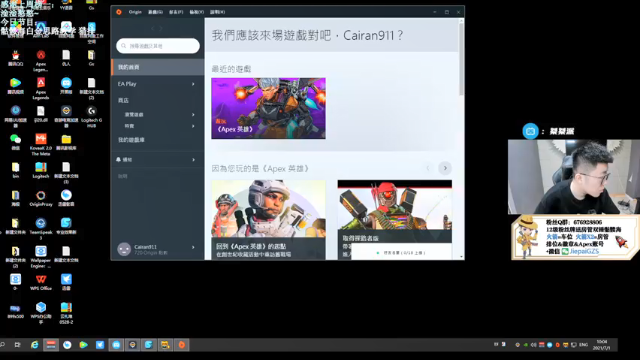Open KovaaK 2.0 The Meta desktop icon
Screen dimensions: 640x360
tap(41, 144)
